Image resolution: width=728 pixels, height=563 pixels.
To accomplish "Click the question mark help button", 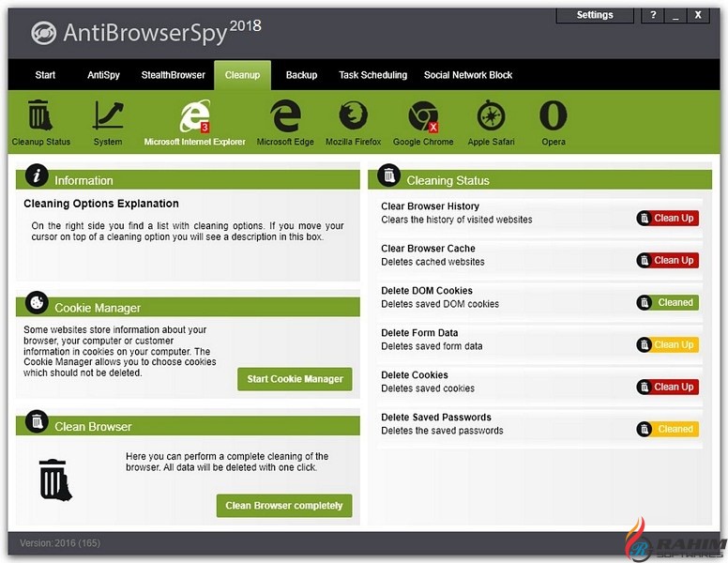I will click(x=653, y=15).
